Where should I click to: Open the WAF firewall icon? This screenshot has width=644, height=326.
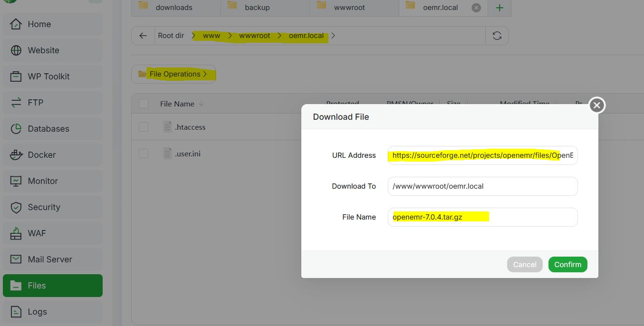16,233
